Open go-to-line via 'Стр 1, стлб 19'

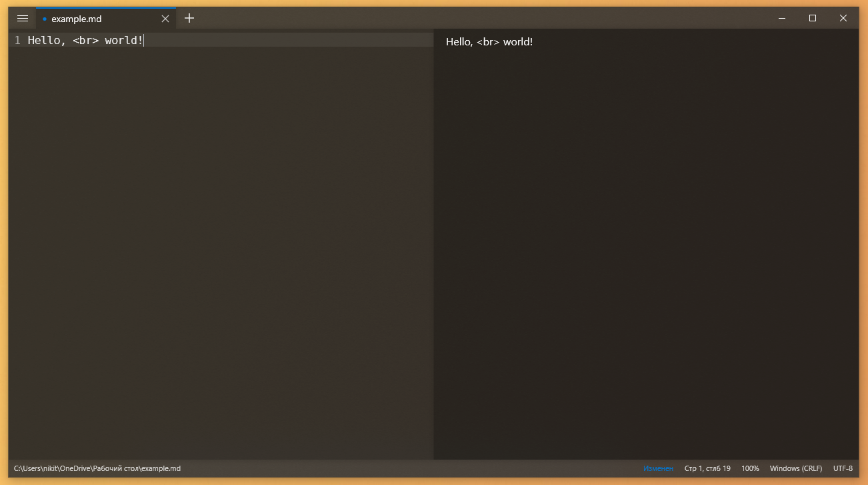point(707,468)
